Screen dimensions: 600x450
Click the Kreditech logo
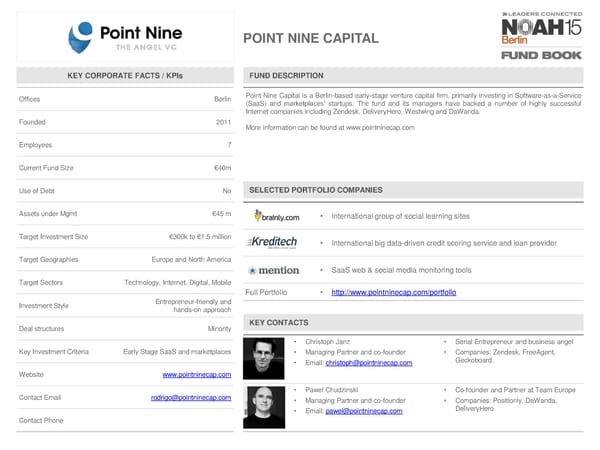point(275,243)
